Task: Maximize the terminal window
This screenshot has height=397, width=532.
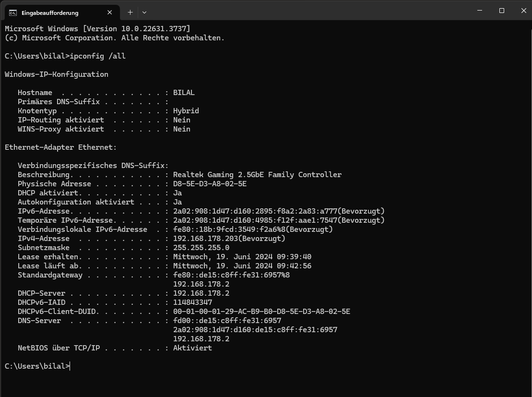Action: pos(501,11)
